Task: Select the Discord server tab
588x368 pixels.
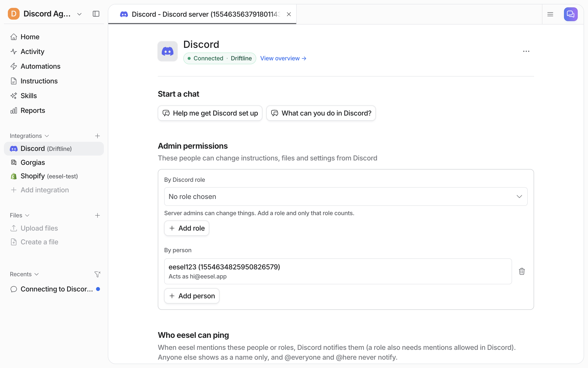Action: (202, 14)
